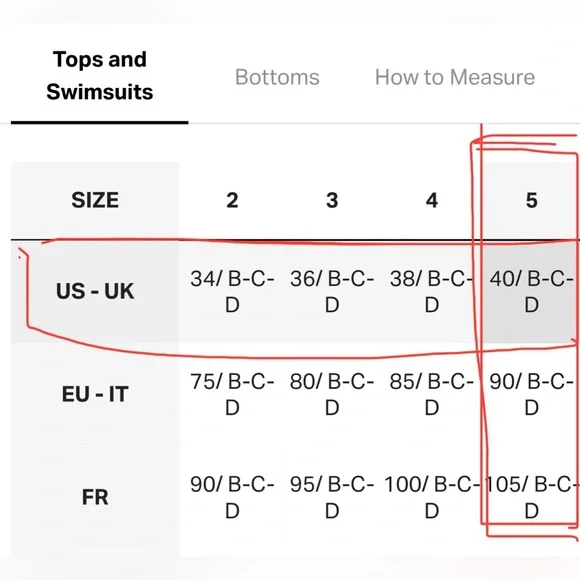Screen dimensions: 580x580
Task: Click the highlighted 40/ B-C-D cell
Action: pyautogui.click(x=532, y=291)
